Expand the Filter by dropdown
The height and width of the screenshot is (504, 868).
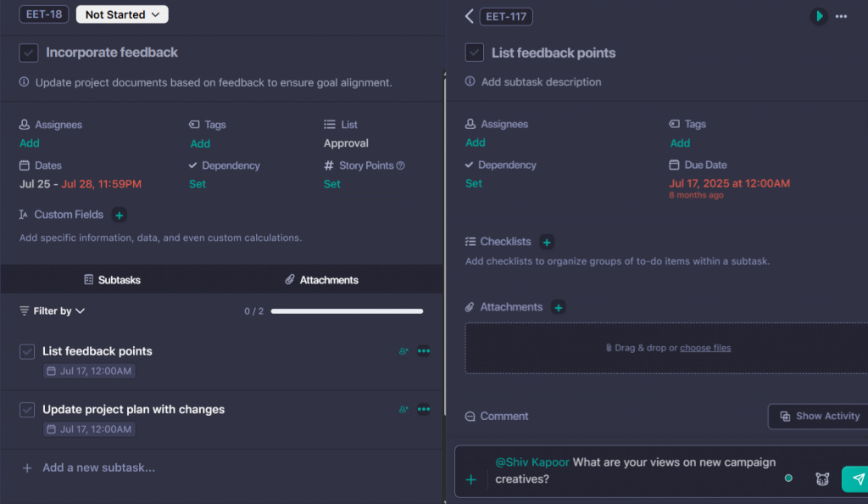53,311
